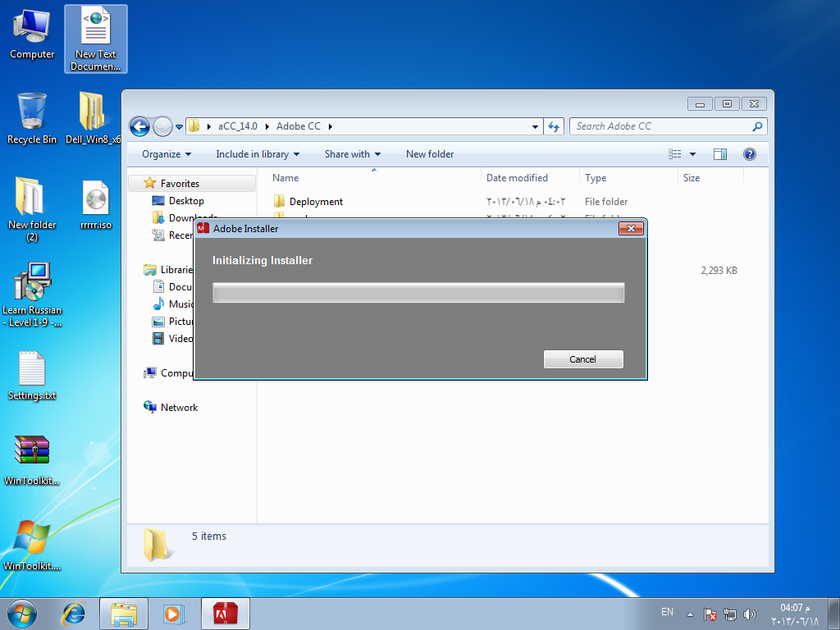Open Windows Media Player from taskbar

[x=172, y=614]
